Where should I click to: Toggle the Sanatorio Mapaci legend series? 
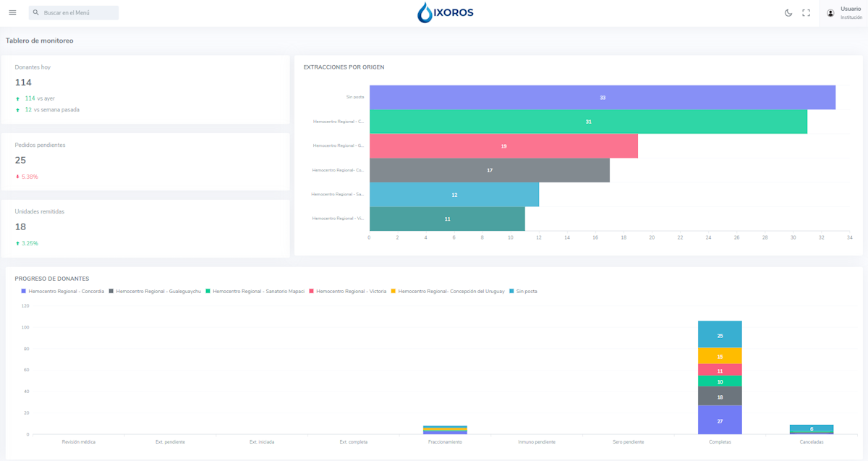(255, 291)
